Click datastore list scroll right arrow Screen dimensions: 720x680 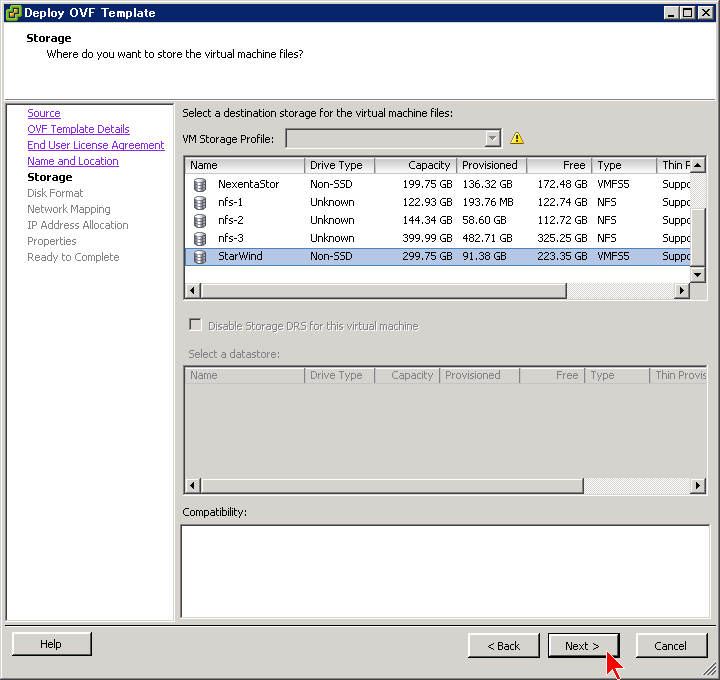(x=698, y=485)
